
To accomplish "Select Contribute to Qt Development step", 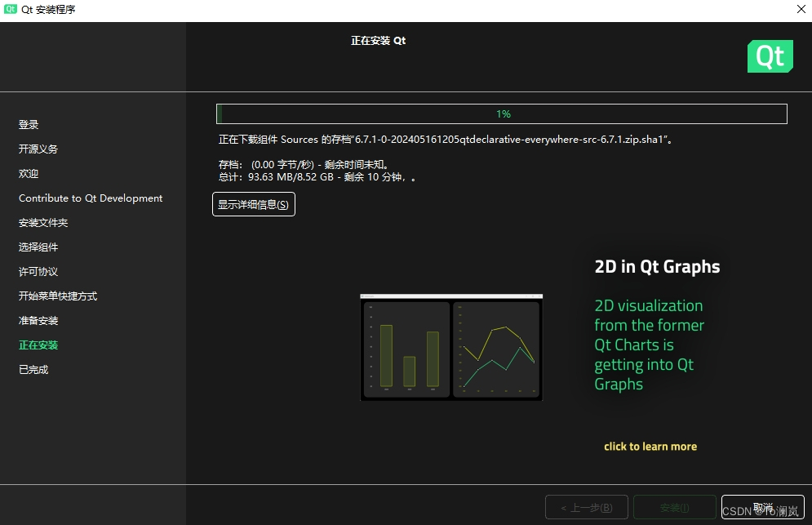I will 91,198.
